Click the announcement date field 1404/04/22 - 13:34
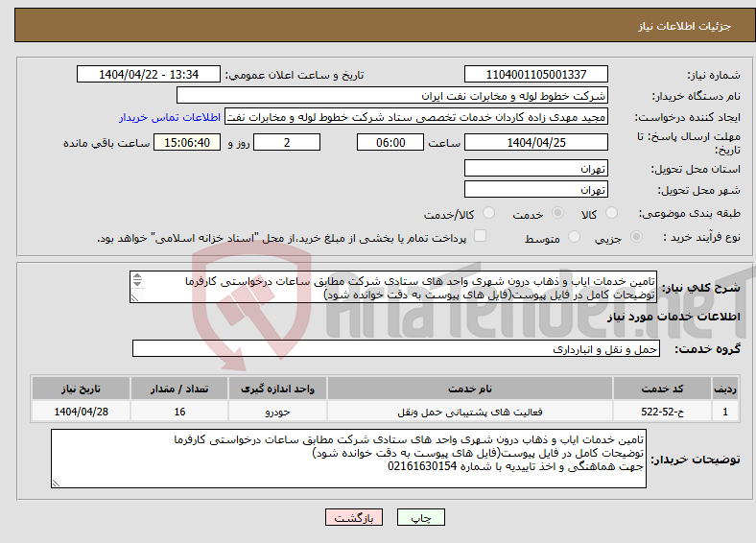 [149, 74]
